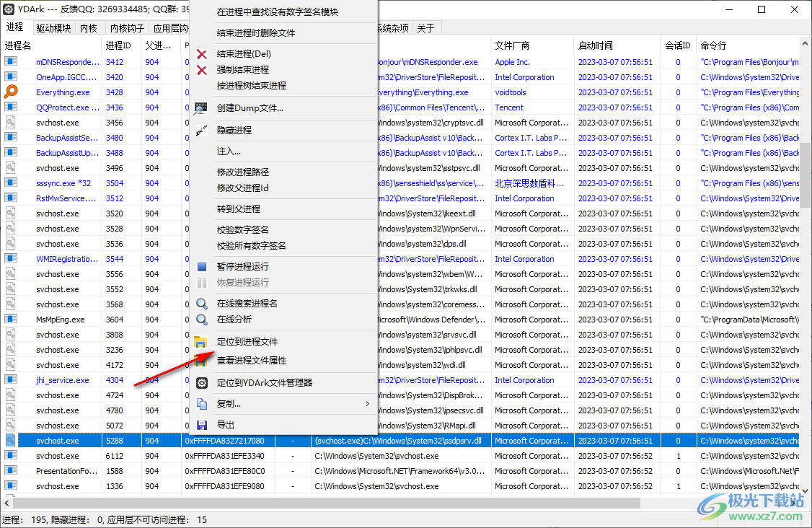Sort by 命令行 column header

click(748, 45)
